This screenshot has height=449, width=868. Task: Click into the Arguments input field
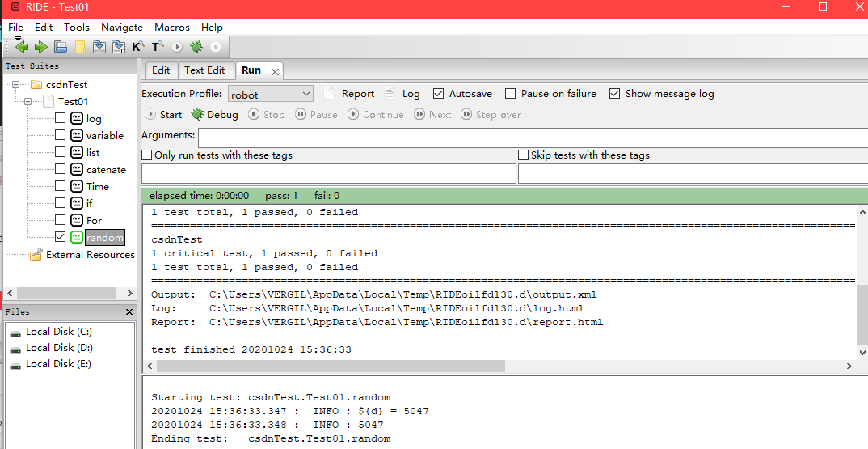click(533, 137)
